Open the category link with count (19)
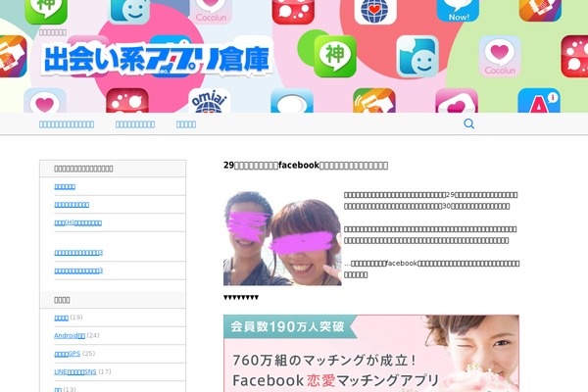588x392 pixels. 61,318
